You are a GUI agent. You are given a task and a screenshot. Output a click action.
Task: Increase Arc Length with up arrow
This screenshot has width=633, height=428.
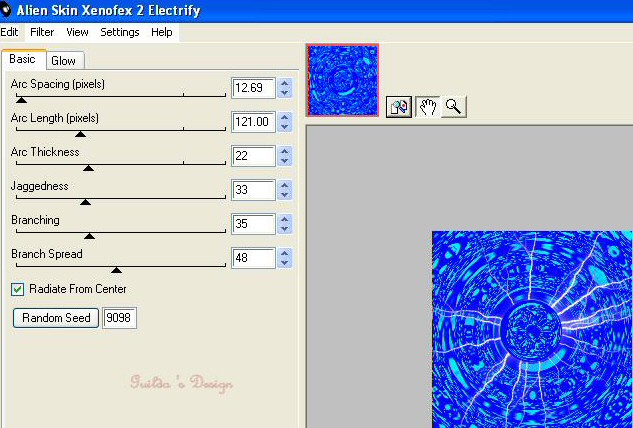(x=285, y=117)
